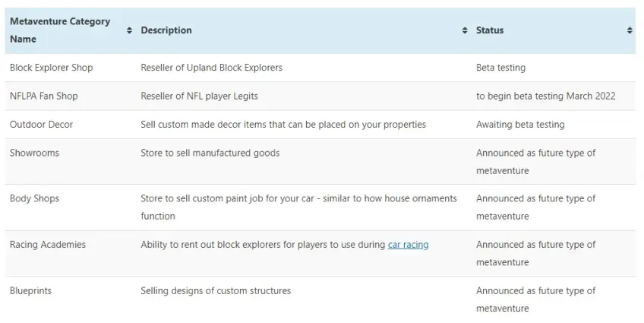This screenshot has width=644, height=323.
Task: Open the car racing link
Action: [x=408, y=245]
